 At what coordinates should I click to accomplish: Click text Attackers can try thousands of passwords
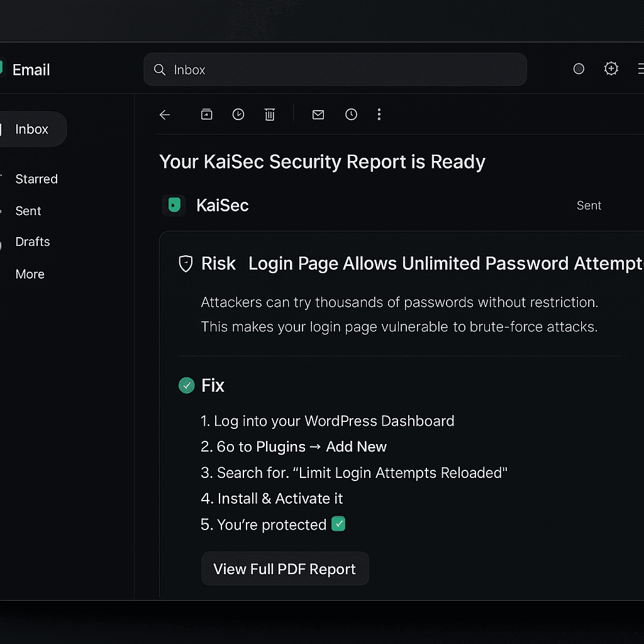(399, 303)
